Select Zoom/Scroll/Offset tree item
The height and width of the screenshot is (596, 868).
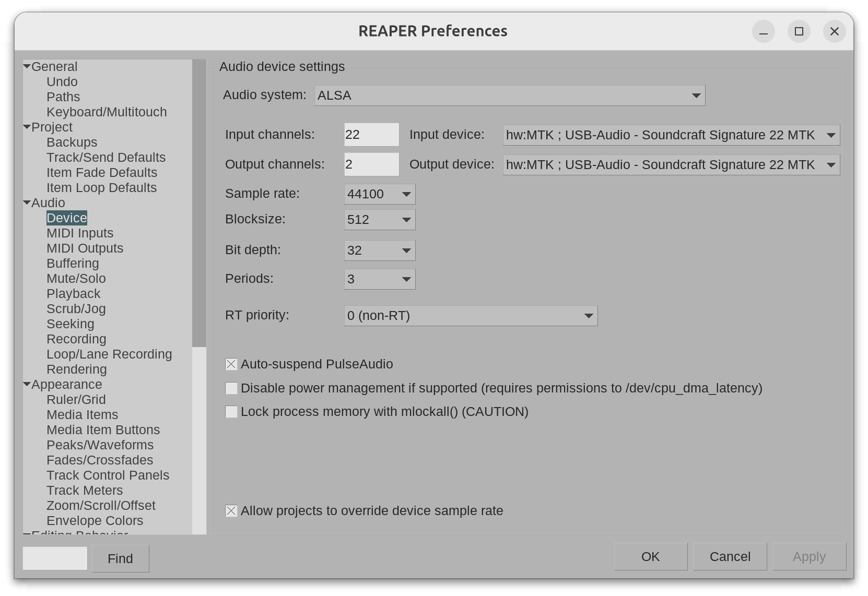tap(101, 506)
